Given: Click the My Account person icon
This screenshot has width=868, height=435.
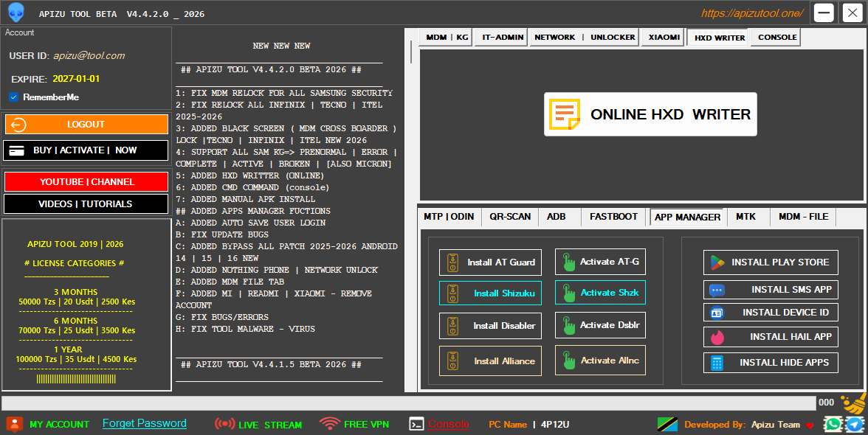Looking at the screenshot, I should pos(15,424).
